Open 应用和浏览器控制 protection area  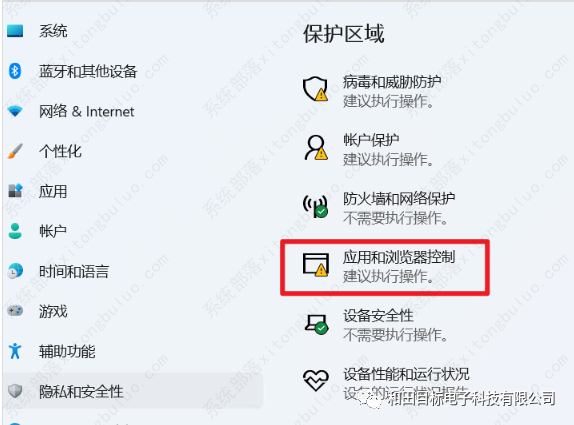[385, 267]
